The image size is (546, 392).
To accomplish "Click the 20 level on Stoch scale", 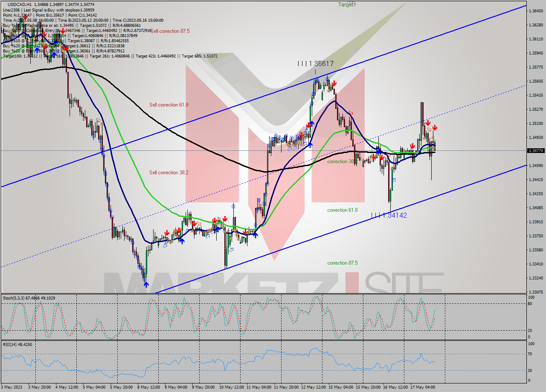I will pos(531,330).
